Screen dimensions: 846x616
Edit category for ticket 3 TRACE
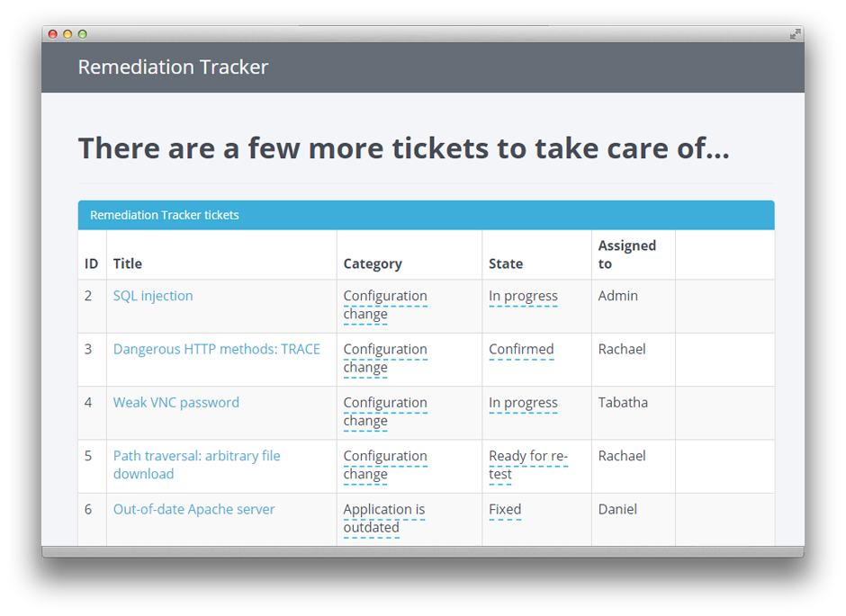pyautogui.click(x=385, y=359)
